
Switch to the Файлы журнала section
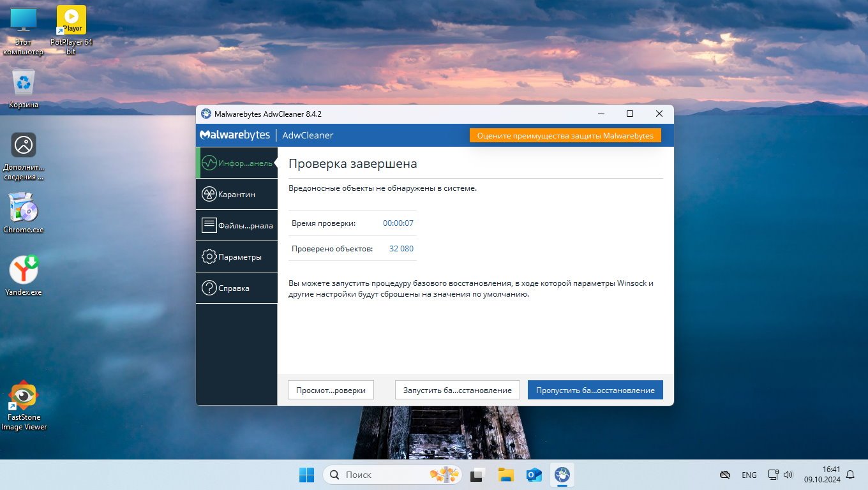coord(237,225)
